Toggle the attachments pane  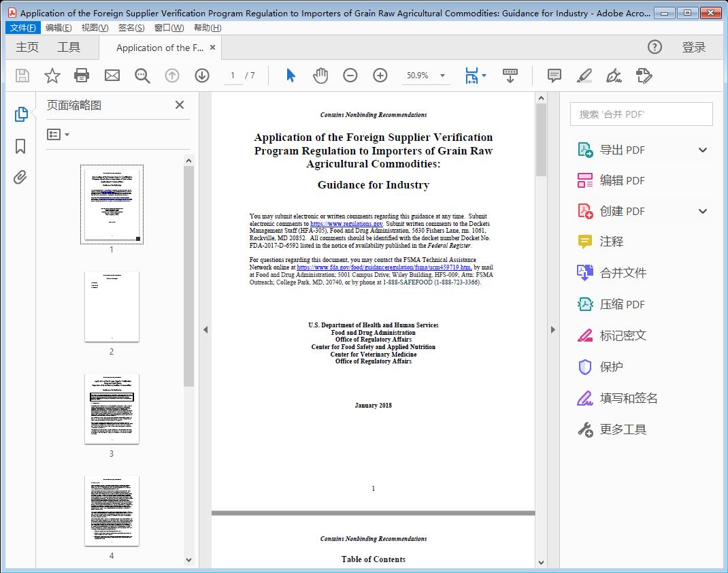pyautogui.click(x=20, y=177)
